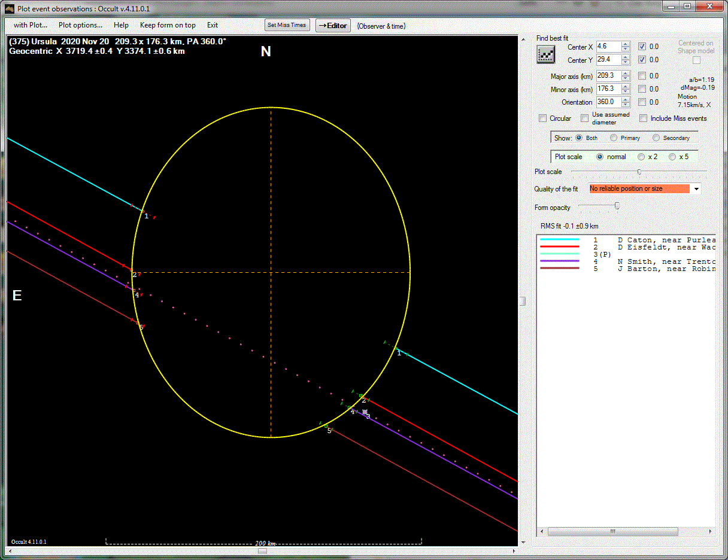Enable the Orientation fit checkbox
The width and height of the screenshot is (728, 560).
point(642,102)
